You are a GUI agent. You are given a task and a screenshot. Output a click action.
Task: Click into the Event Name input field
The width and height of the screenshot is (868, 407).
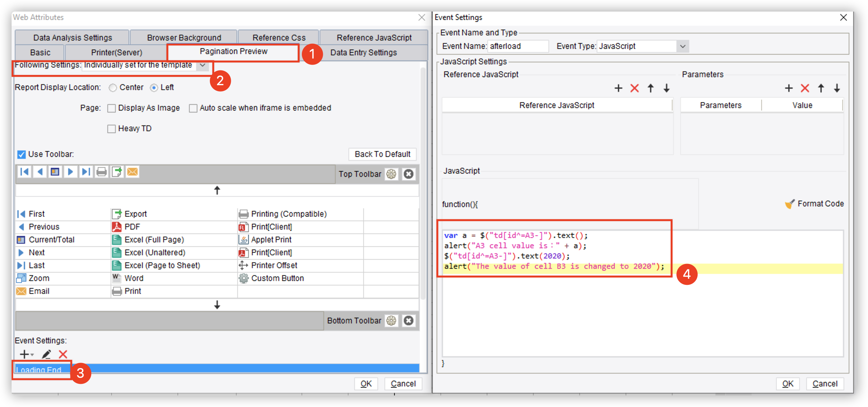click(518, 46)
